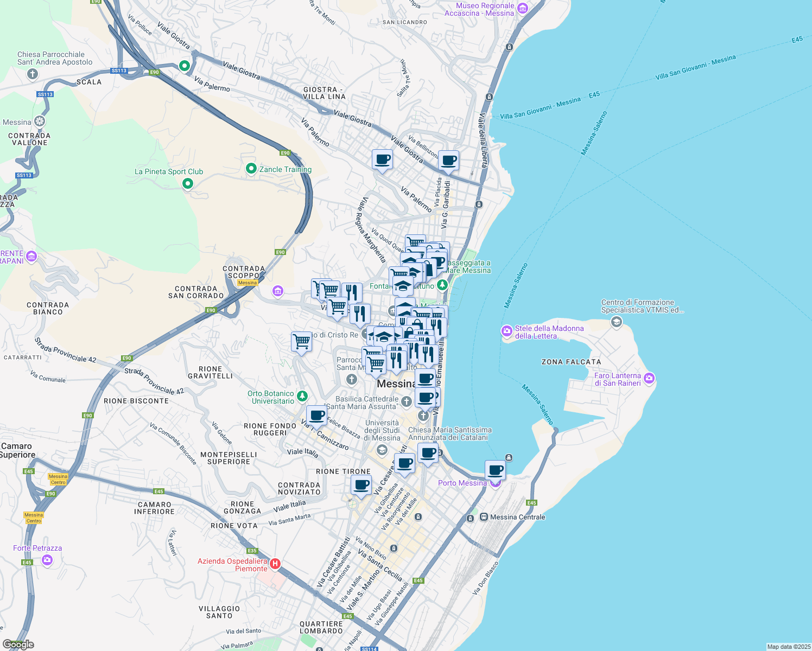Click the 'Via Santa Cecilia' road label
812x651 pixels.
(380, 565)
